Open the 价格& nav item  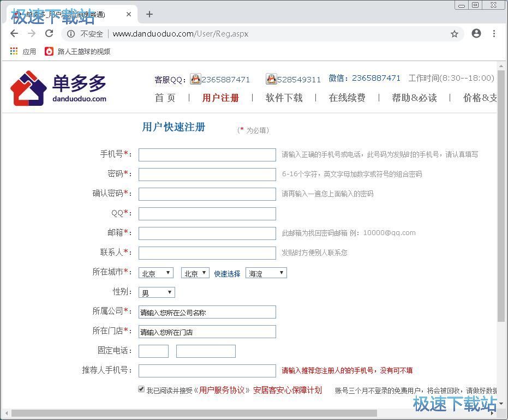[480, 98]
